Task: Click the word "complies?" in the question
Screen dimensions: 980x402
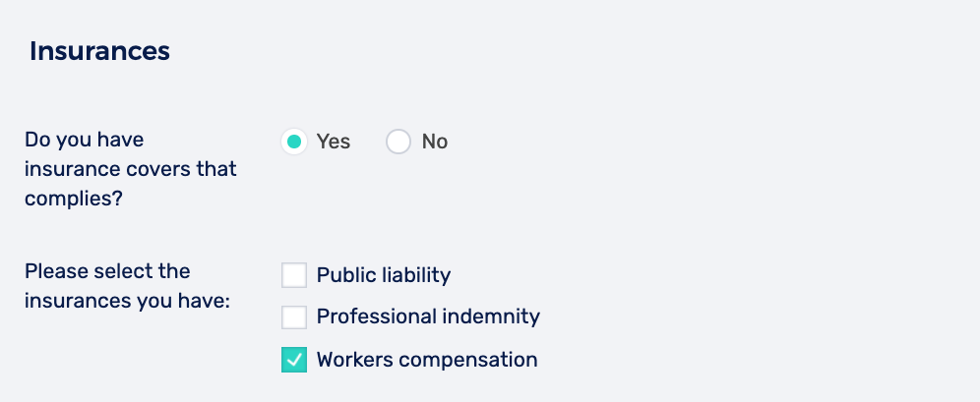Action: [x=75, y=197]
